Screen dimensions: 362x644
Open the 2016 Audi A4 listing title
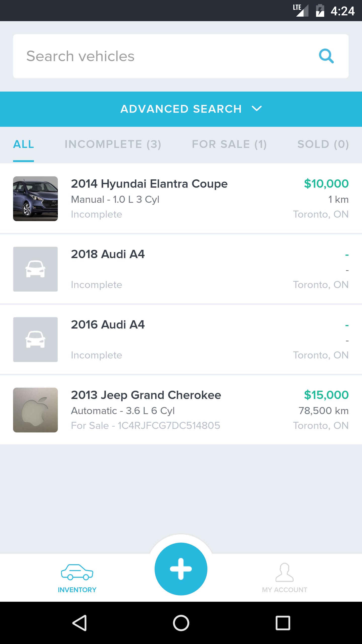coord(108,325)
